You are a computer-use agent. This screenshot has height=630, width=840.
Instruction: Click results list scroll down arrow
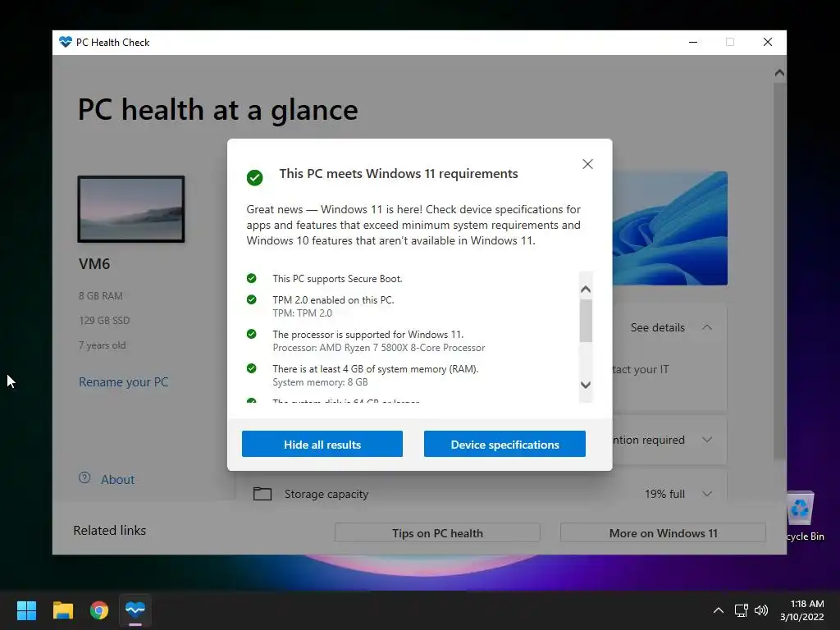(586, 385)
